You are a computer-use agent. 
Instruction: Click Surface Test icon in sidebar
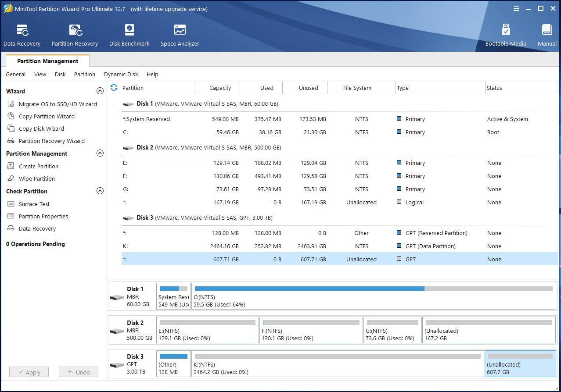click(x=11, y=204)
